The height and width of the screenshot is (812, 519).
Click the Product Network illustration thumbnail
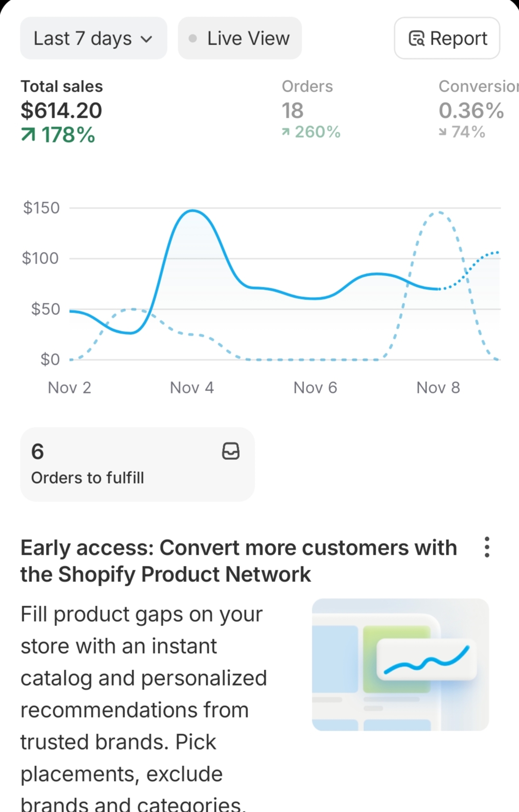[400, 664]
